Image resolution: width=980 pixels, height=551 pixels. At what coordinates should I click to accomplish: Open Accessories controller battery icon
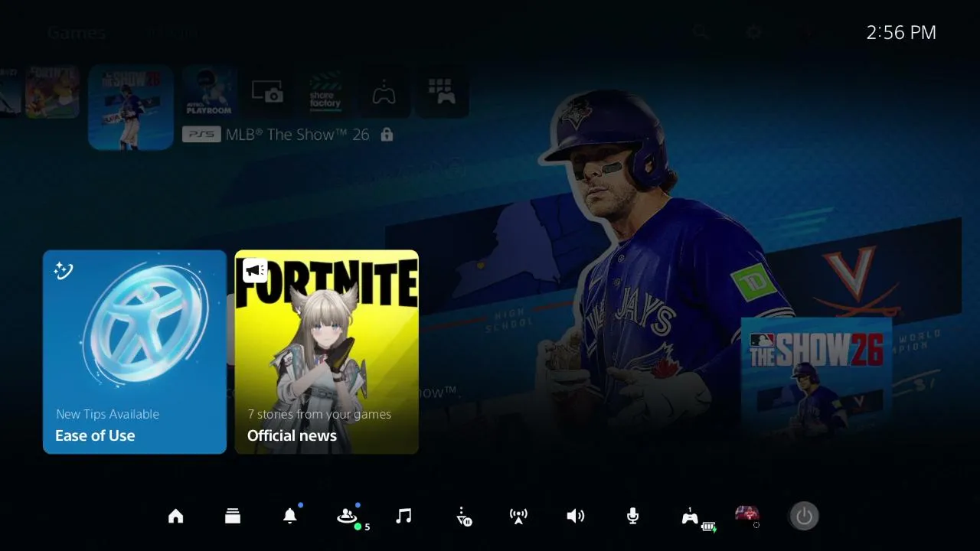click(x=691, y=517)
